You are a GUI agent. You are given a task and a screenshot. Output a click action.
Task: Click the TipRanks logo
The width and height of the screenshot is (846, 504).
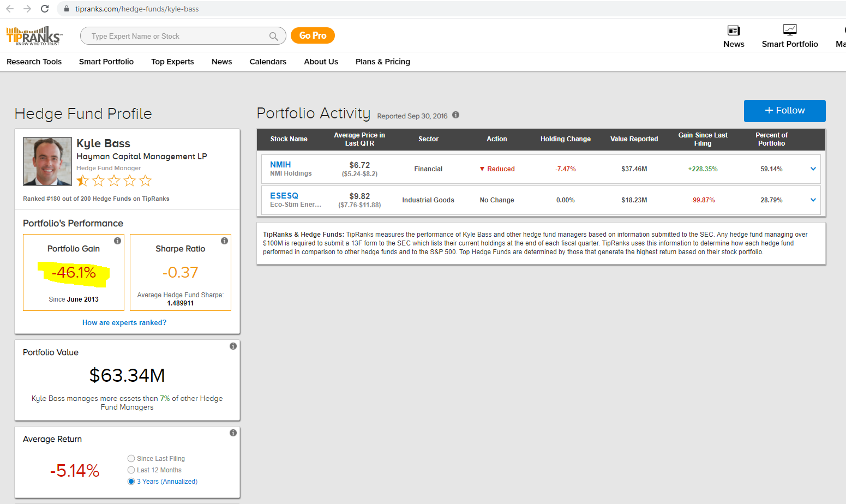(34, 36)
